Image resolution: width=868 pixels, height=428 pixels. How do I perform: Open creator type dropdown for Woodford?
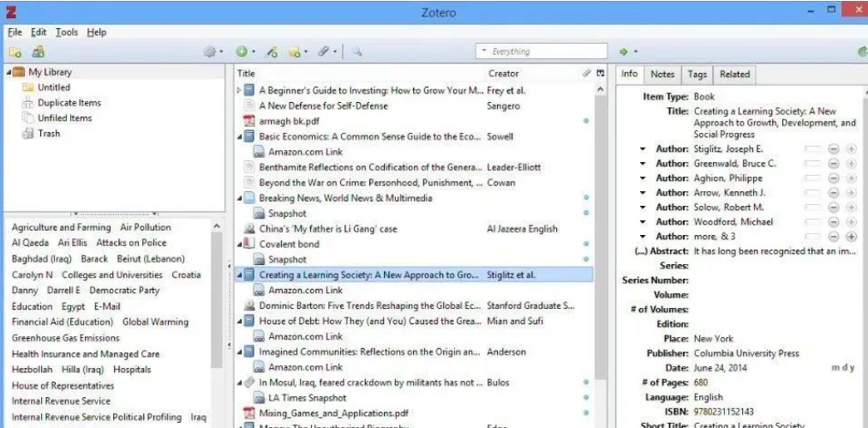[x=643, y=222]
